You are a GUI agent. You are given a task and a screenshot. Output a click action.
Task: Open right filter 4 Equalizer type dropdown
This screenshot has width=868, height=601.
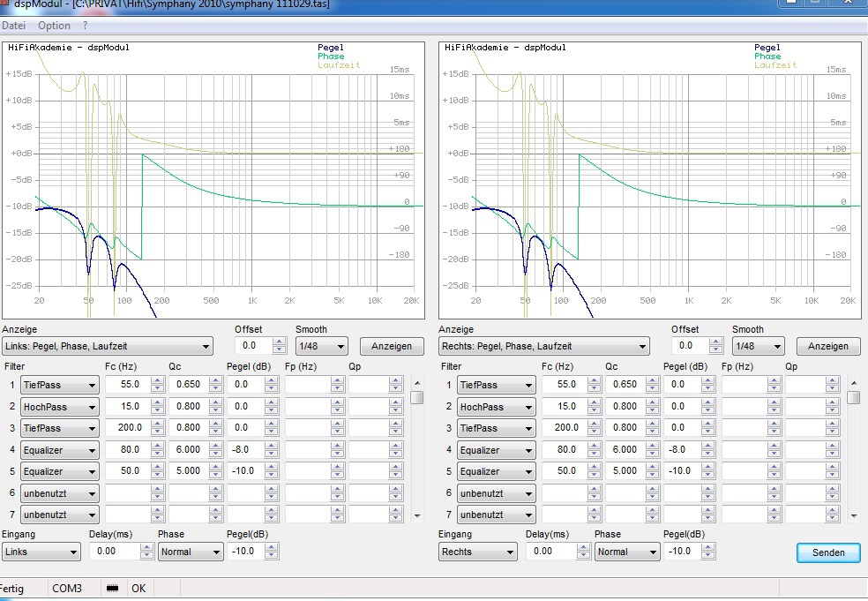[497, 450]
